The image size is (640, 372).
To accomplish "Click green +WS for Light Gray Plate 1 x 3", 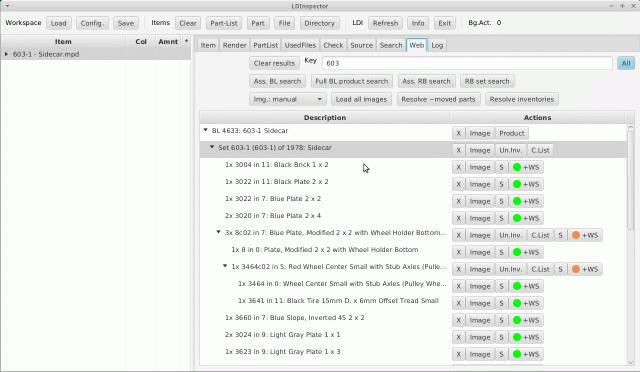I will tap(526, 354).
